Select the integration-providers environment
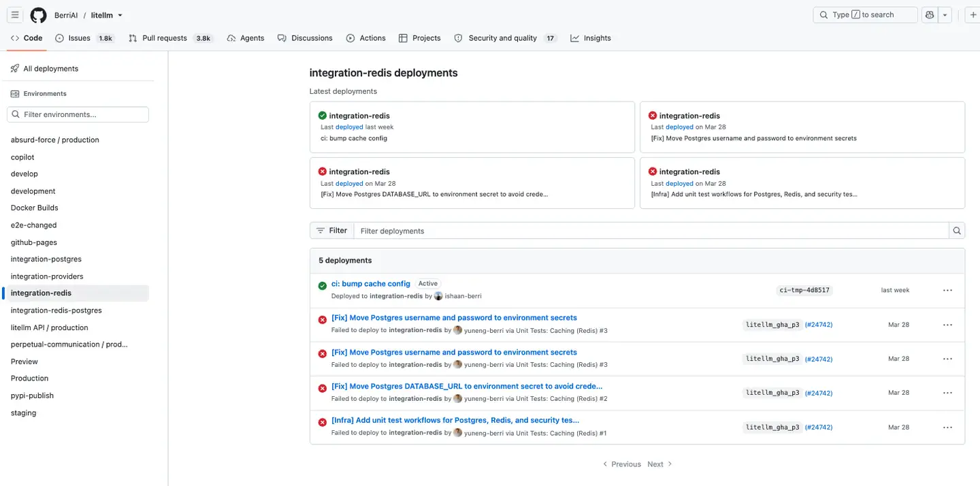Image resolution: width=980 pixels, height=486 pixels. (x=47, y=276)
